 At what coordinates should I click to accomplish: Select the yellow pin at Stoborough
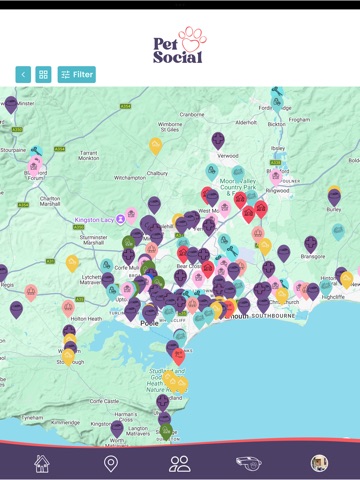pyautogui.click(x=68, y=357)
